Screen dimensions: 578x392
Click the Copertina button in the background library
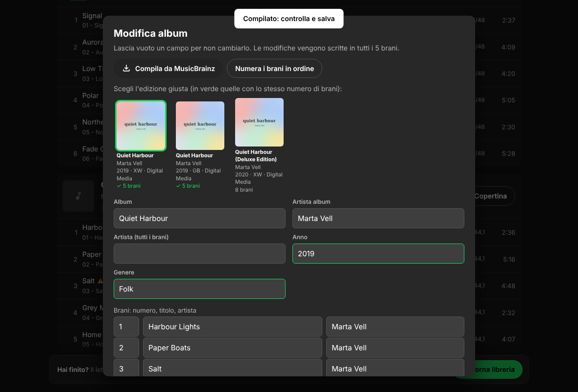pos(494,196)
